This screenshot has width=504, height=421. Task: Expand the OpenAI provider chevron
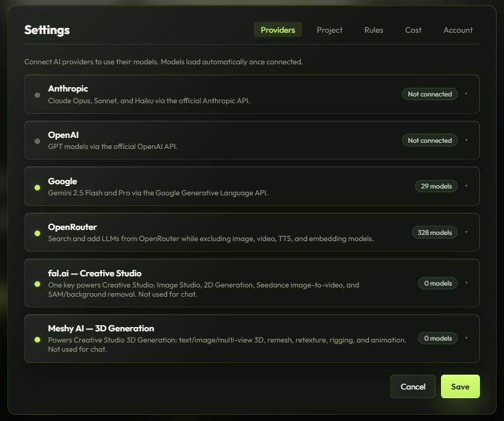click(x=466, y=140)
